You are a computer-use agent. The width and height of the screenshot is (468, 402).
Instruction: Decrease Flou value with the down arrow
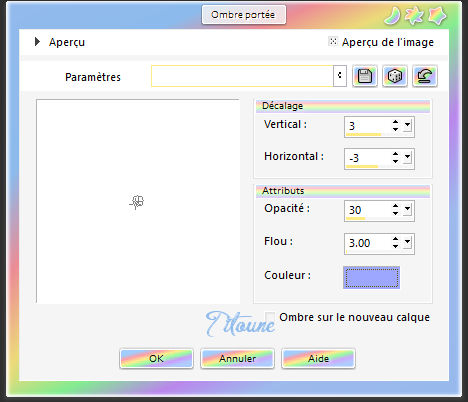395,246
